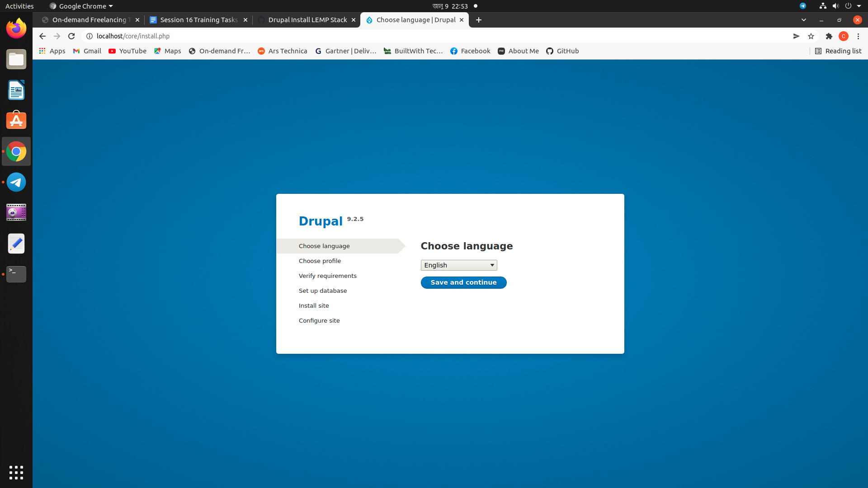Open Gmail bookmark

(x=87, y=51)
